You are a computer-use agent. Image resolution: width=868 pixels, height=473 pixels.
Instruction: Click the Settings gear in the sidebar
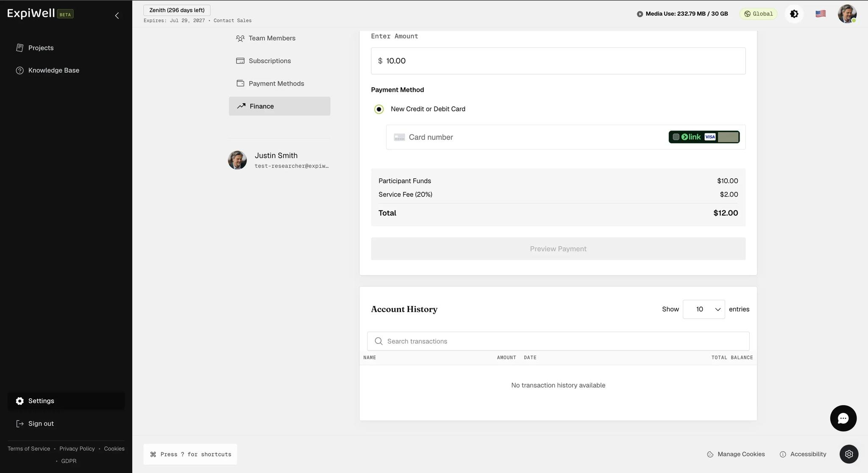[x=19, y=401]
